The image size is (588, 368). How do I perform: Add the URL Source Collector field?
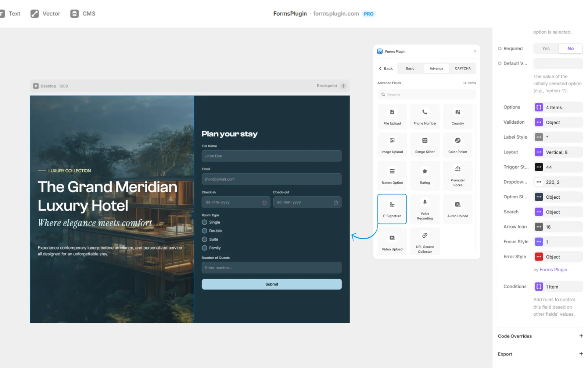424,241
